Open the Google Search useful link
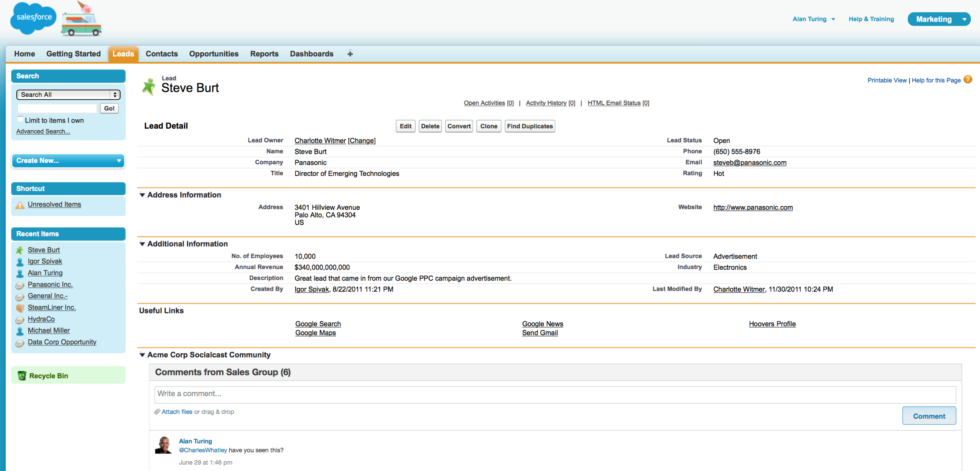The width and height of the screenshot is (980, 471). [x=318, y=324]
